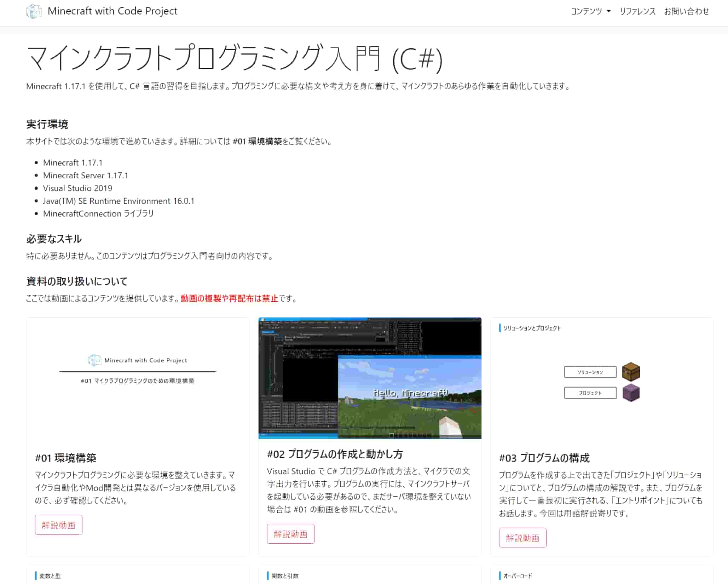Open the Minecraft with Code Project home link
The width and height of the screenshot is (728, 584).
pos(112,11)
